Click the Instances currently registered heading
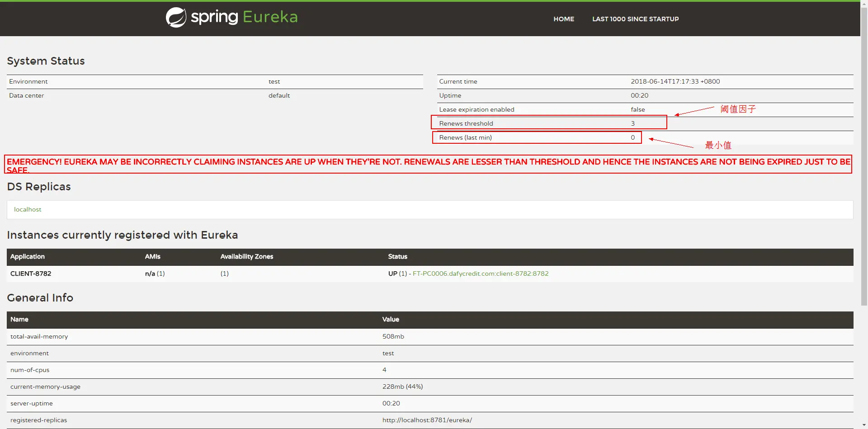Viewport: 868px width, 429px height. click(123, 235)
